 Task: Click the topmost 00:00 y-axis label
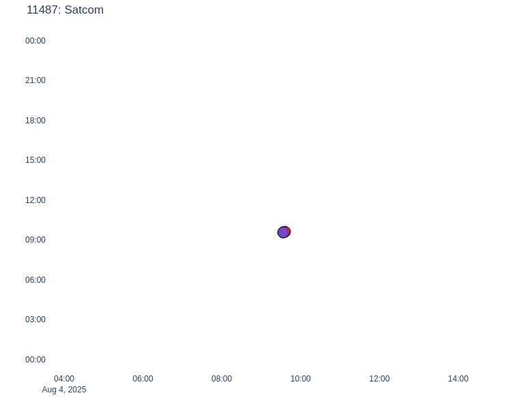pyautogui.click(x=35, y=41)
